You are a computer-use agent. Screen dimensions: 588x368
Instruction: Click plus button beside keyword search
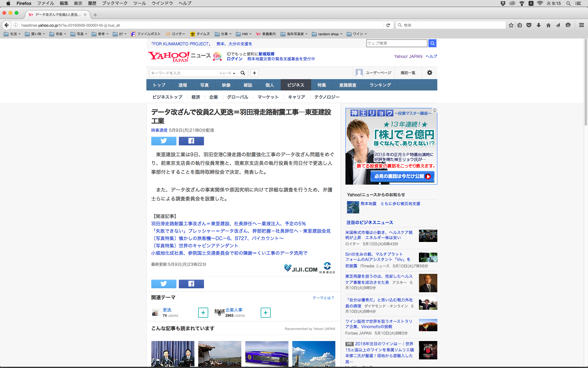coord(254,73)
